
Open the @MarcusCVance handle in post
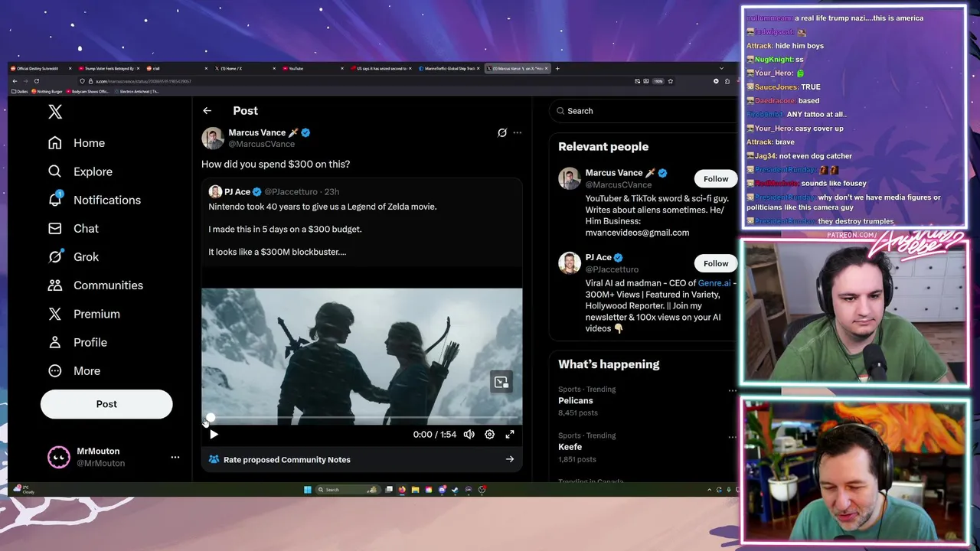[x=261, y=144]
